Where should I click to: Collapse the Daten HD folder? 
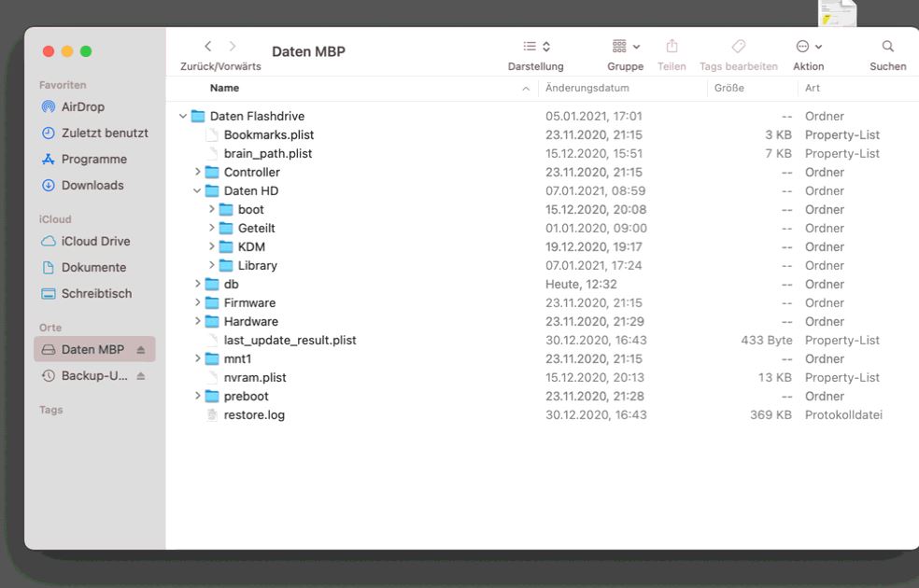tap(197, 191)
